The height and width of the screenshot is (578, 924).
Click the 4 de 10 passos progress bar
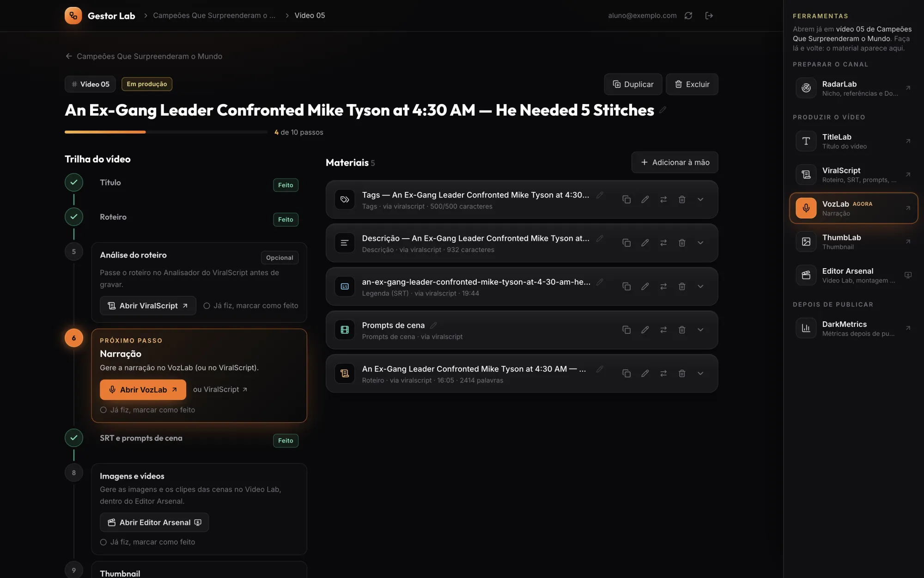(166, 132)
